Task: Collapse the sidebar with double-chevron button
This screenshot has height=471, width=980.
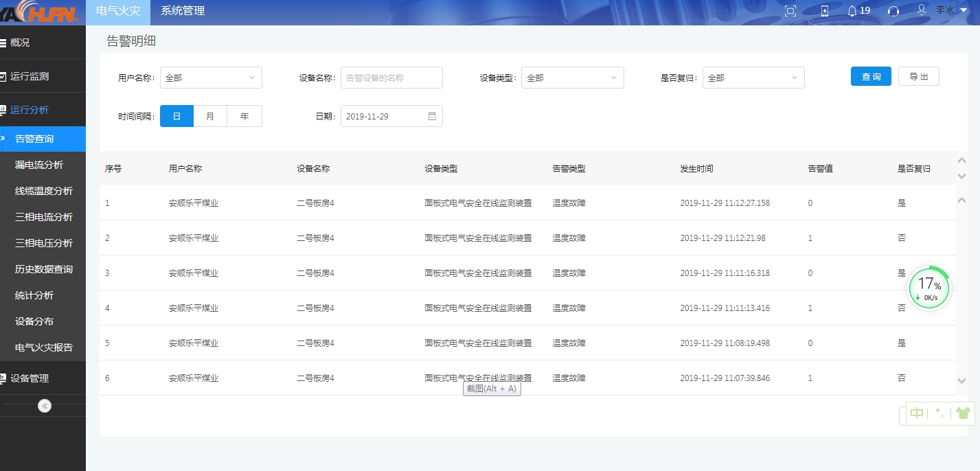Action: click(x=45, y=406)
